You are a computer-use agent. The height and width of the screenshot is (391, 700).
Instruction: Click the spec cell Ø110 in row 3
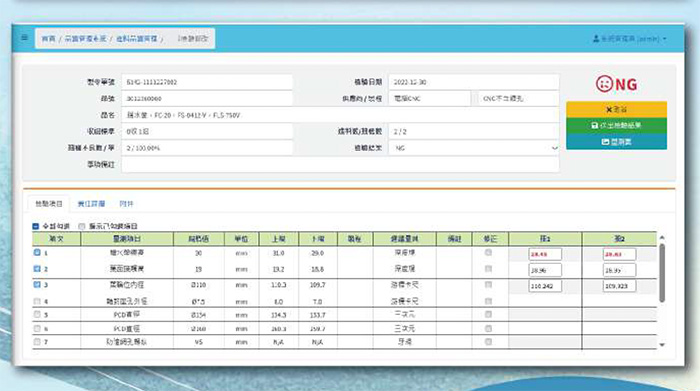click(198, 285)
